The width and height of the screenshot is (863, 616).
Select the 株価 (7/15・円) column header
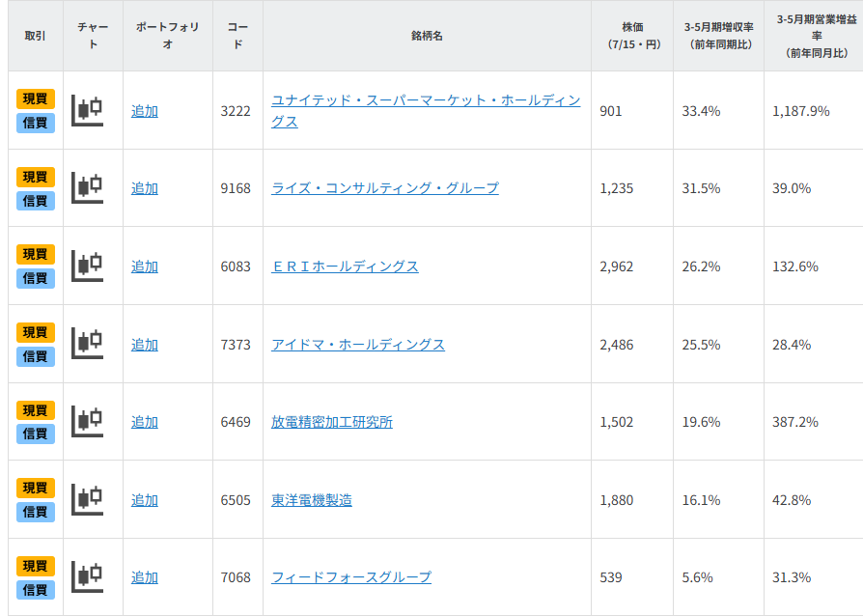pyautogui.click(x=632, y=36)
